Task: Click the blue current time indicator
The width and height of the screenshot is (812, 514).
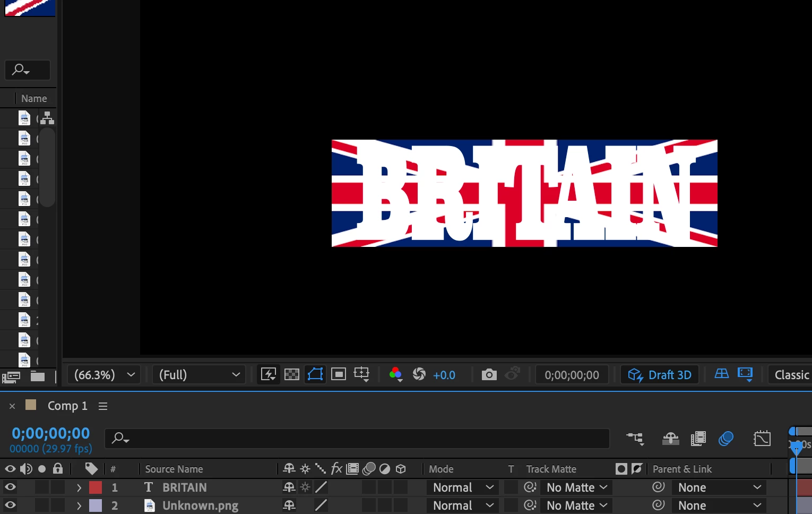Action: [796, 448]
